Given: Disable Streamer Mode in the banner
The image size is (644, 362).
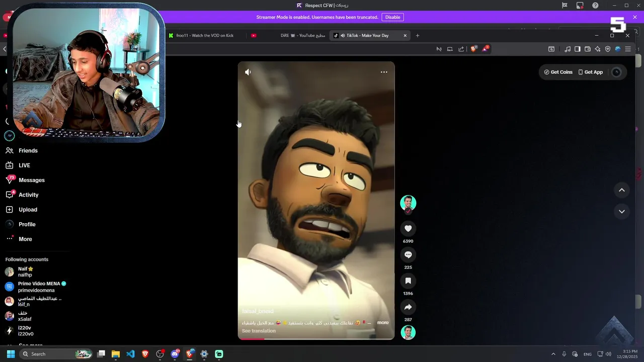Looking at the screenshot, I should [392, 17].
